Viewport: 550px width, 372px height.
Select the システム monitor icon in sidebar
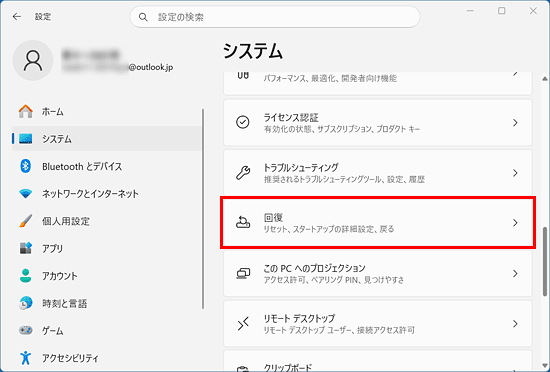(26, 139)
